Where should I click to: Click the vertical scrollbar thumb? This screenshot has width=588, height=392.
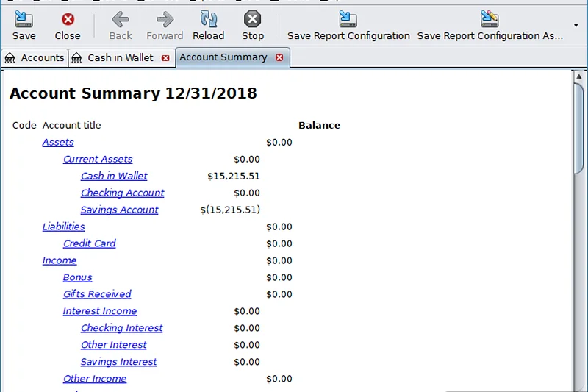[x=579, y=129]
